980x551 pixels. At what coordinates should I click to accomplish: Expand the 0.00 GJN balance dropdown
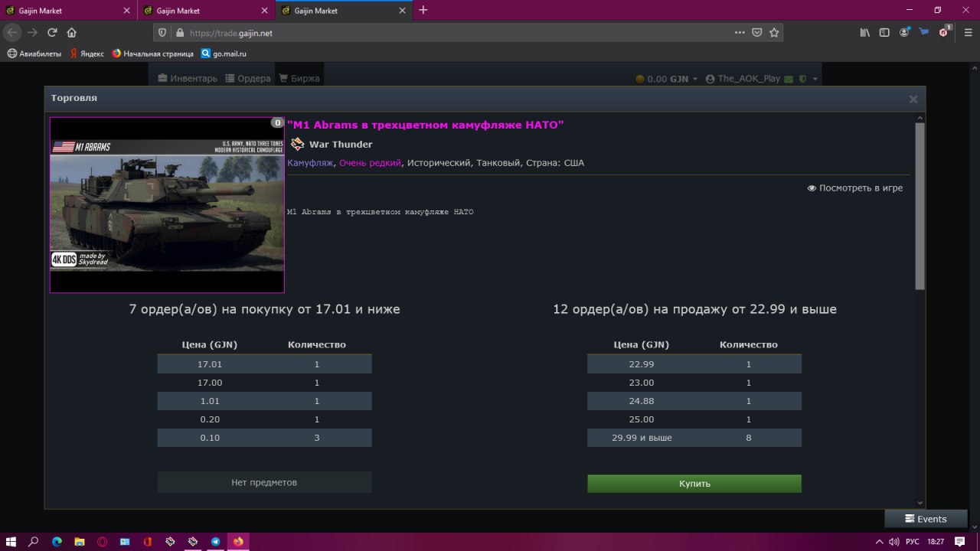[667, 79]
